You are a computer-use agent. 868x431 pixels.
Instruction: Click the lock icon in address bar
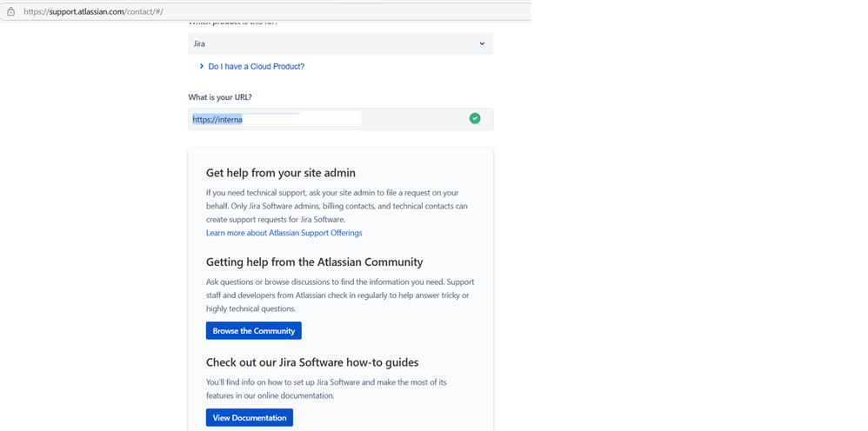[11, 11]
